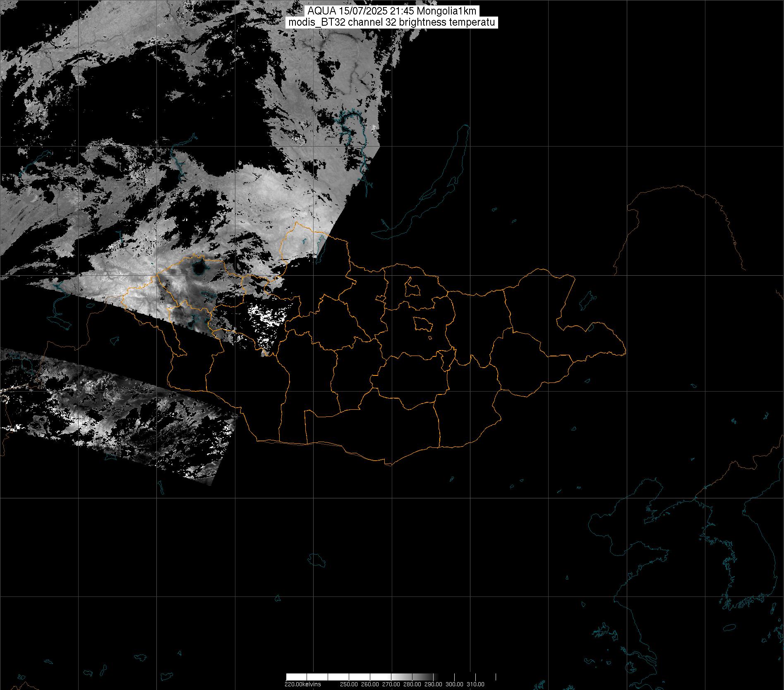Click the dark round lake in northwest Mongolia
This screenshot has width=784, height=690.
(199, 269)
